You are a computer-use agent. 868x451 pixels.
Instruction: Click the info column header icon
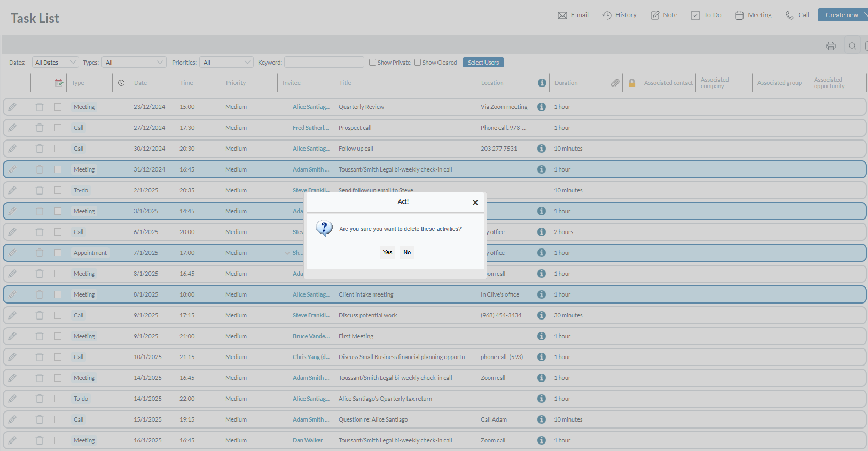542,83
